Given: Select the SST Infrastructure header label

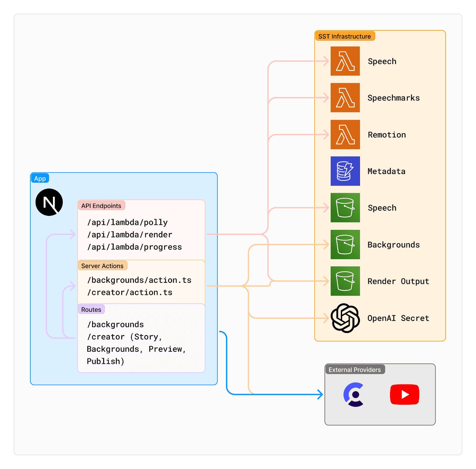Looking at the screenshot, I should click(345, 36).
